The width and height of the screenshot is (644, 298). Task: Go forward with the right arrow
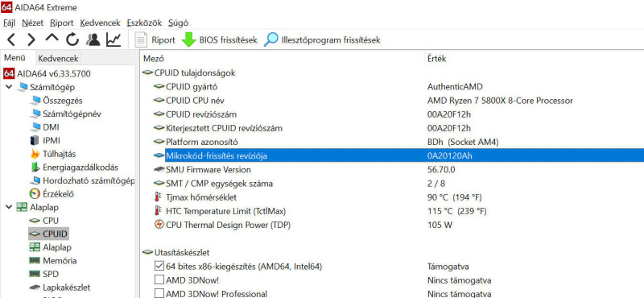pos(31,40)
